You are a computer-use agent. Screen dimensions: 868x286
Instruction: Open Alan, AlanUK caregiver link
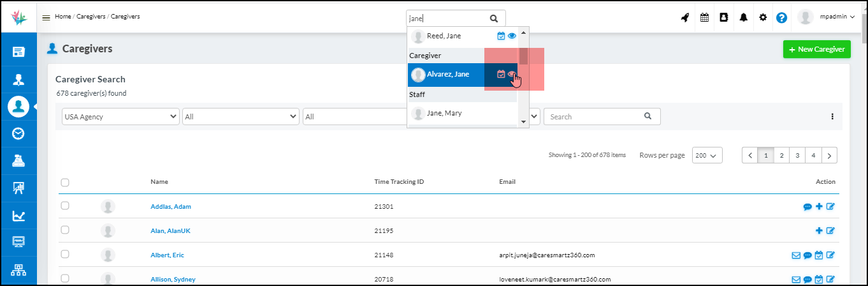170,230
